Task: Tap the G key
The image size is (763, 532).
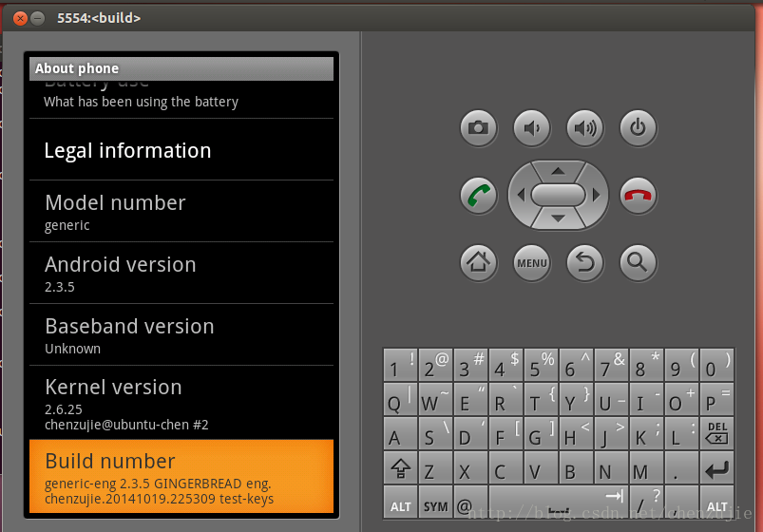Action: 541,433
